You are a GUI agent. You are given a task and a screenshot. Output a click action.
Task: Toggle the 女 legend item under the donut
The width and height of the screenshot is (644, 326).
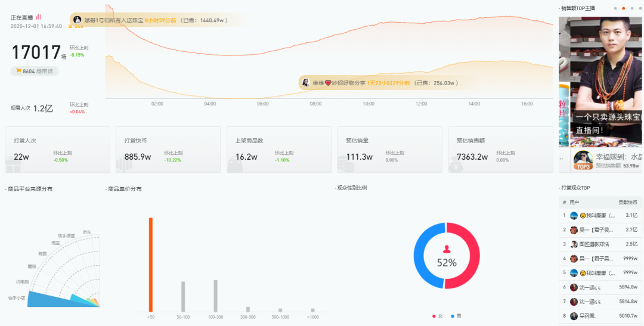(437, 316)
